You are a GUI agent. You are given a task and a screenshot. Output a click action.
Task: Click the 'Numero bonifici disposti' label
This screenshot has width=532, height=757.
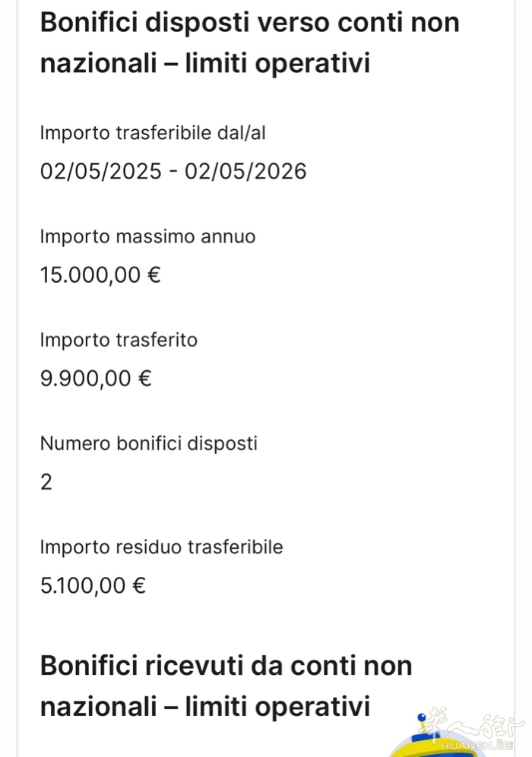[149, 443]
